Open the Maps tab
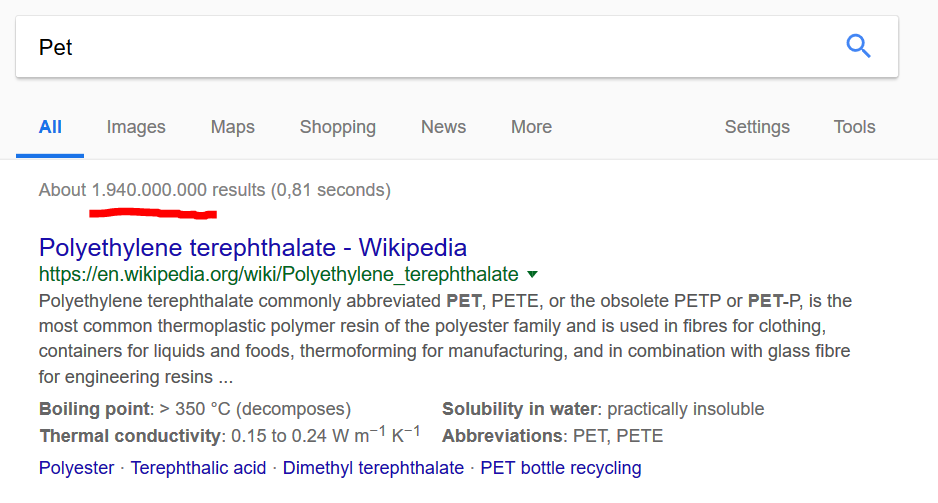 [x=233, y=127]
